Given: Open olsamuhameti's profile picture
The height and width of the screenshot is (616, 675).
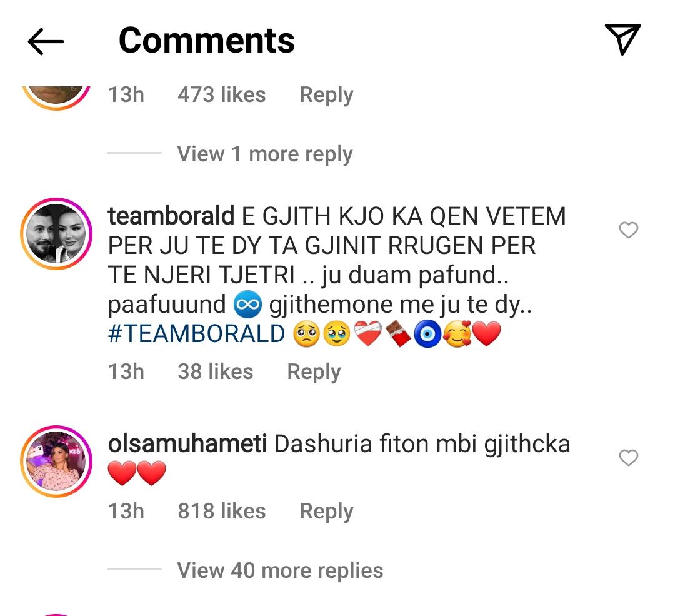Looking at the screenshot, I should point(57,461).
